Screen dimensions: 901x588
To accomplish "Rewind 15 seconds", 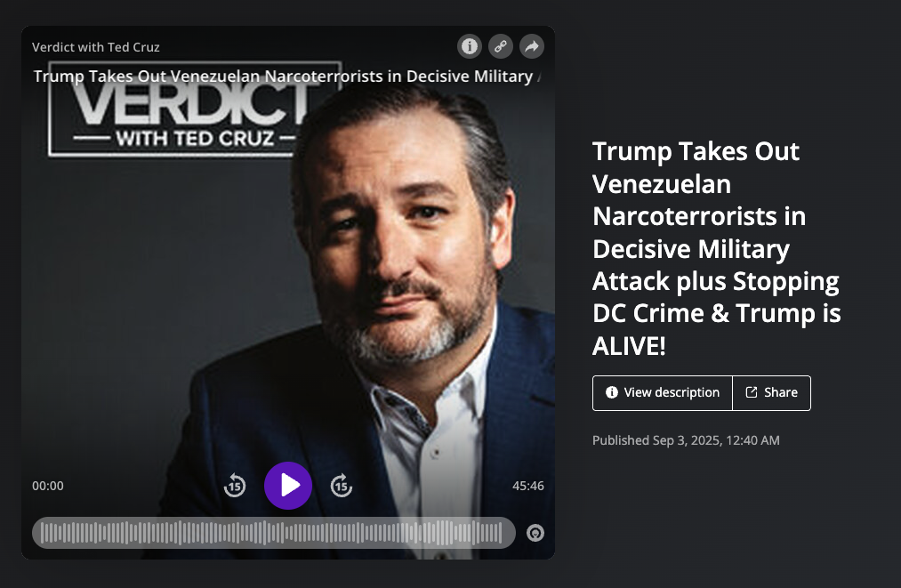I will pyautogui.click(x=235, y=486).
